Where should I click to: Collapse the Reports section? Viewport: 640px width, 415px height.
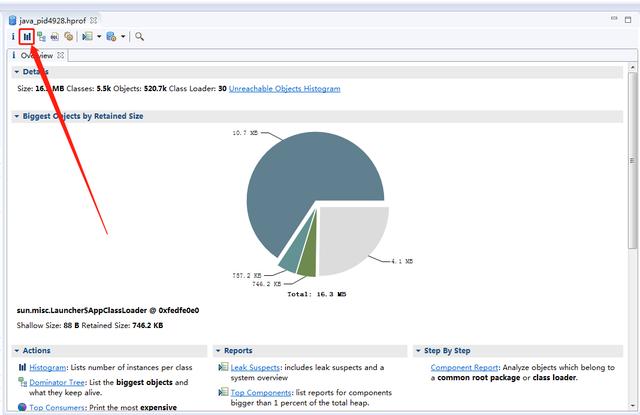click(x=218, y=351)
